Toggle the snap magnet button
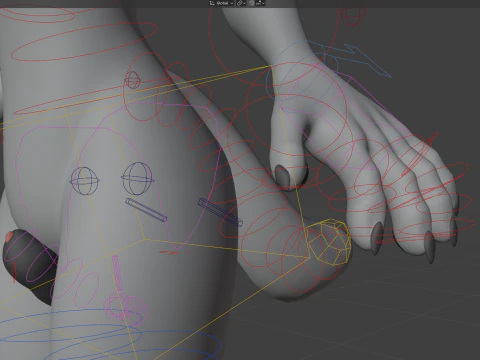Image resolution: width=480 pixels, height=360 pixels. coord(251,3)
